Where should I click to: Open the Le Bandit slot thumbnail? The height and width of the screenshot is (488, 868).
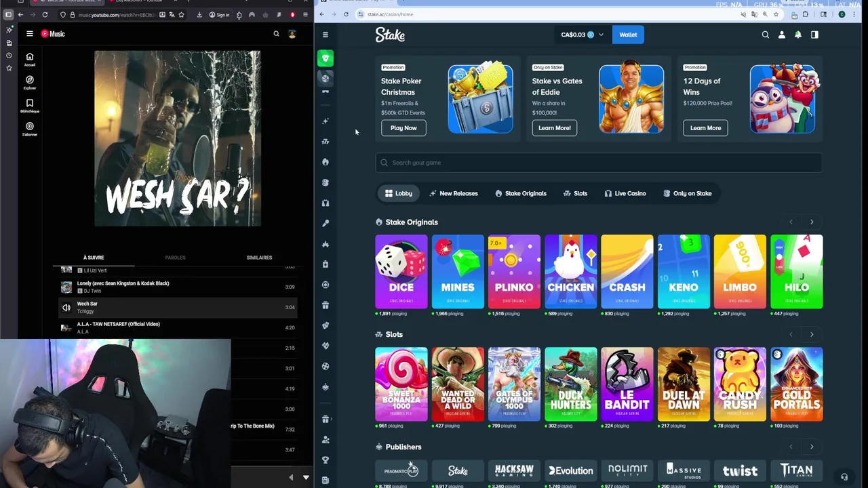tap(627, 384)
